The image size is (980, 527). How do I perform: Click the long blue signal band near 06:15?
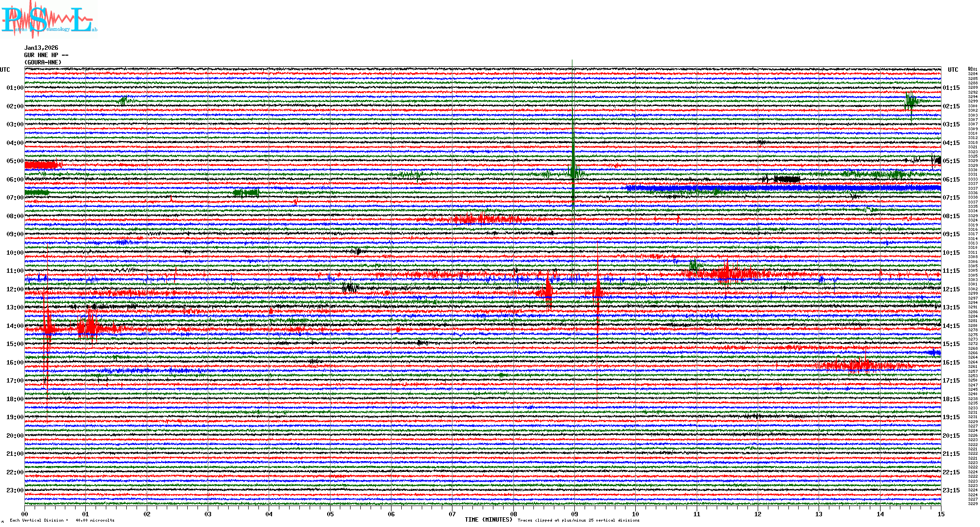[780, 188]
